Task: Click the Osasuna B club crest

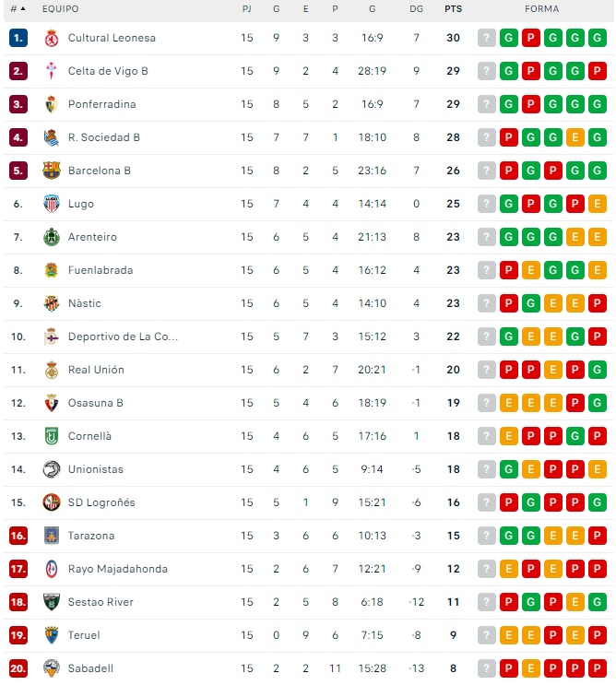Action: coord(52,403)
